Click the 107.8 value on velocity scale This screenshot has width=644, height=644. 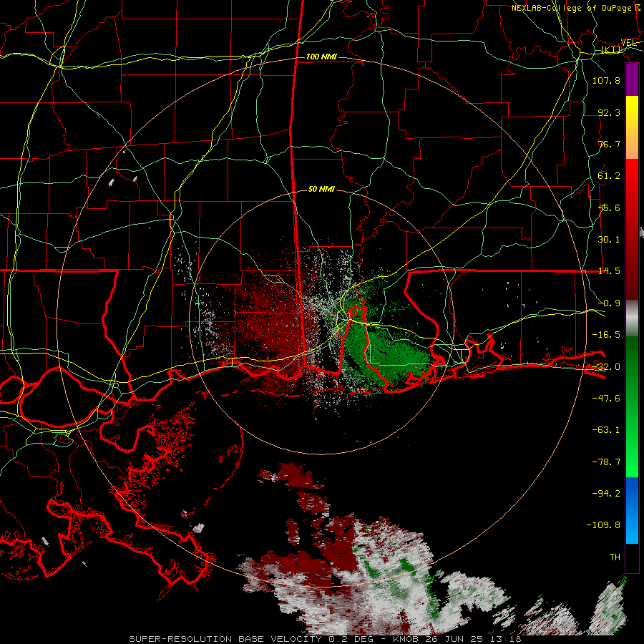pyautogui.click(x=606, y=80)
